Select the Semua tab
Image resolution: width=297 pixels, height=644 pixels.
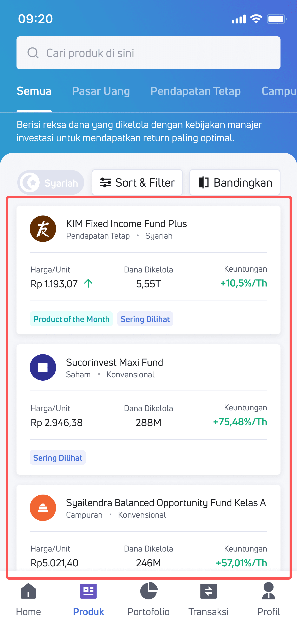[34, 91]
